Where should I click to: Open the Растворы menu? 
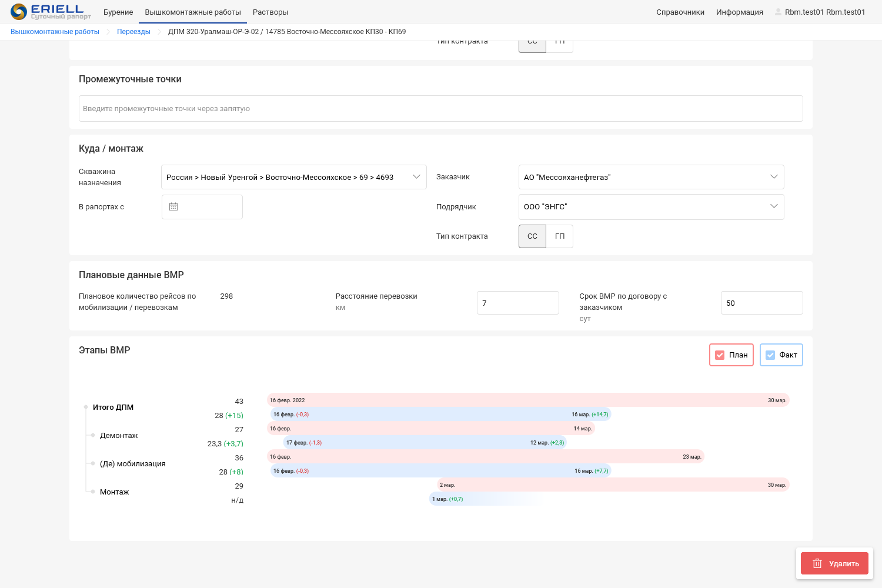click(270, 12)
